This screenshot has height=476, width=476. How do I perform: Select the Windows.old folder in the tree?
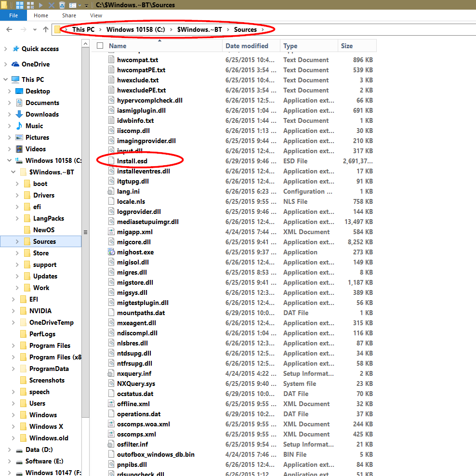(x=49, y=438)
